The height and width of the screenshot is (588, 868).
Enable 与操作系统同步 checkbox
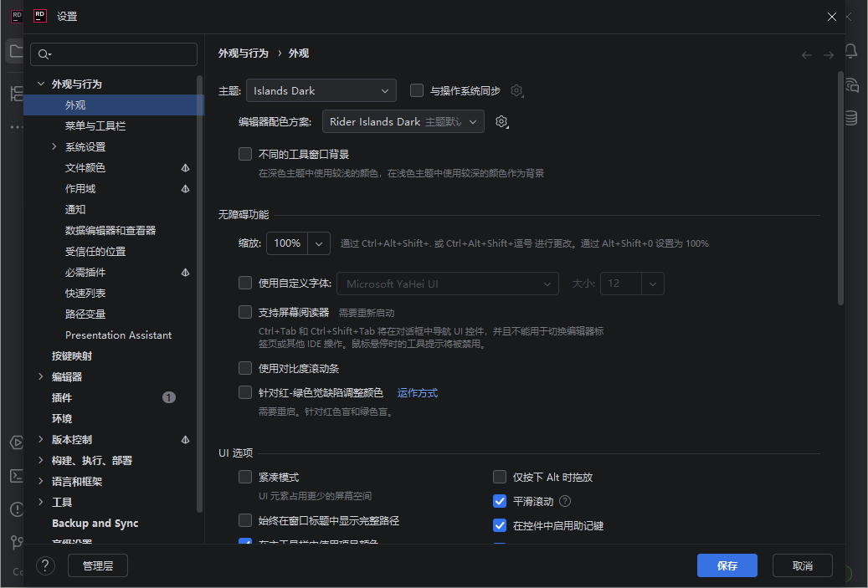[416, 90]
